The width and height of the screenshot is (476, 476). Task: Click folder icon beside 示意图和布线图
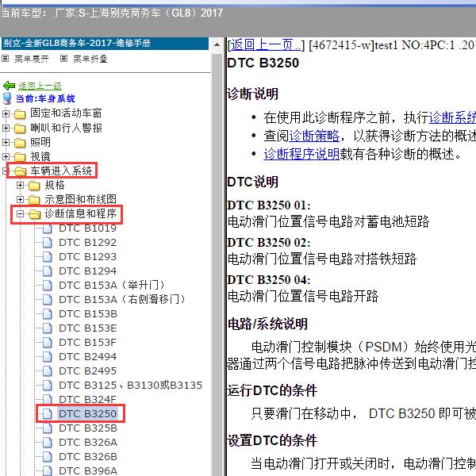[x=34, y=200]
